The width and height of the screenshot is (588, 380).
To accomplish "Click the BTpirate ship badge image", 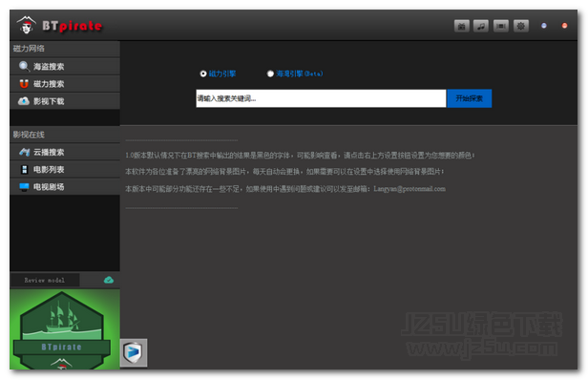I will click(x=65, y=329).
